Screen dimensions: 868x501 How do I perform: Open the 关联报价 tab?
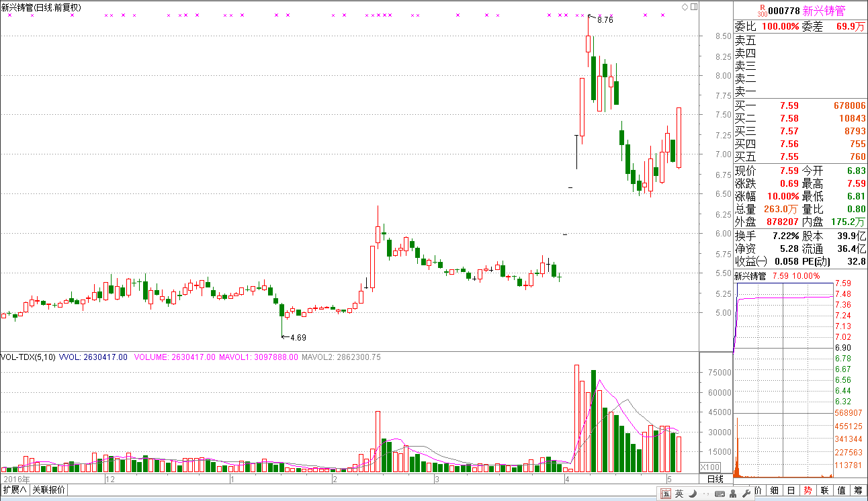[x=49, y=490]
